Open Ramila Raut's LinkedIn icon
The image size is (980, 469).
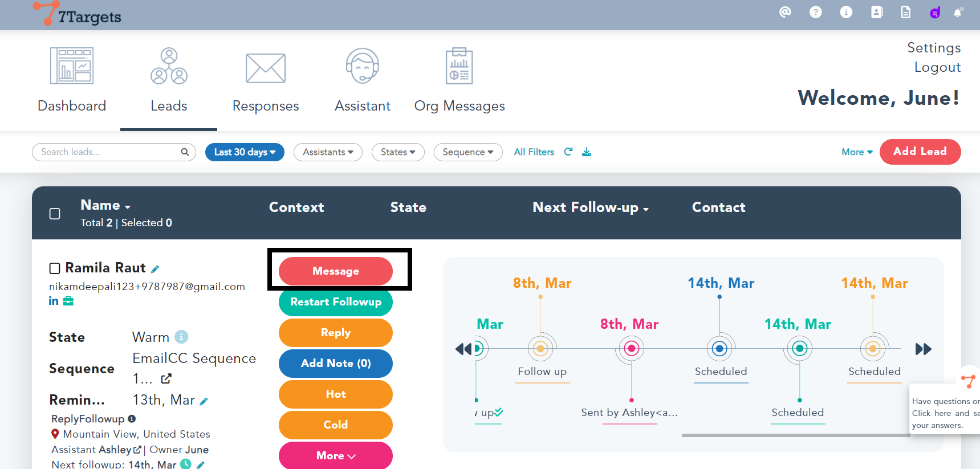[x=54, y=301]
